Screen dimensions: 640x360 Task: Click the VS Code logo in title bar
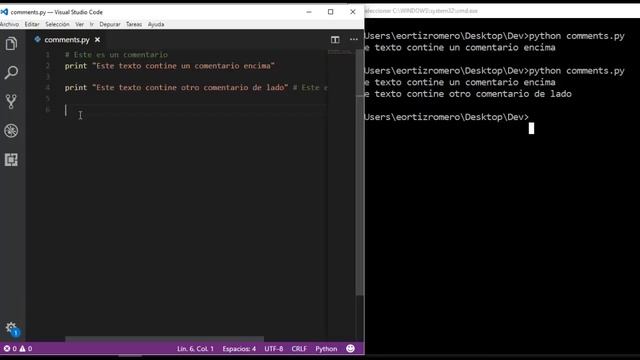[x=4, y=12]
